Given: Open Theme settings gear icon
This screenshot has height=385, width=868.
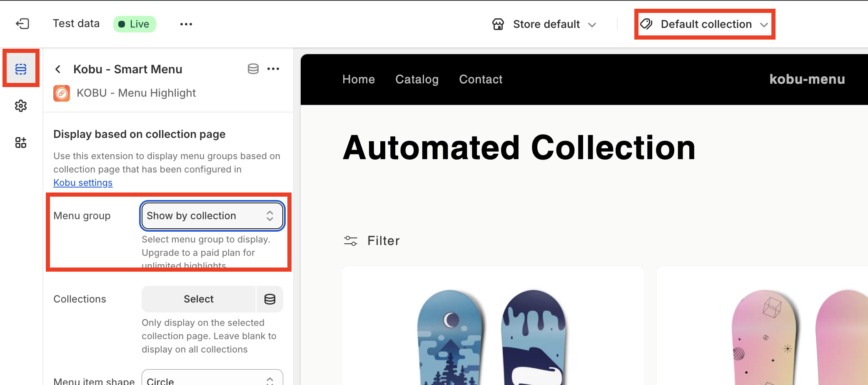Looking at the screenshot, I should [21, 106].
